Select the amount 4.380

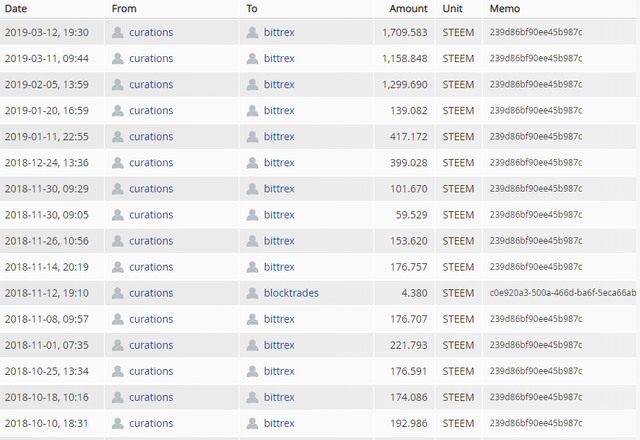pyautogui.click(x=414, y=293)
